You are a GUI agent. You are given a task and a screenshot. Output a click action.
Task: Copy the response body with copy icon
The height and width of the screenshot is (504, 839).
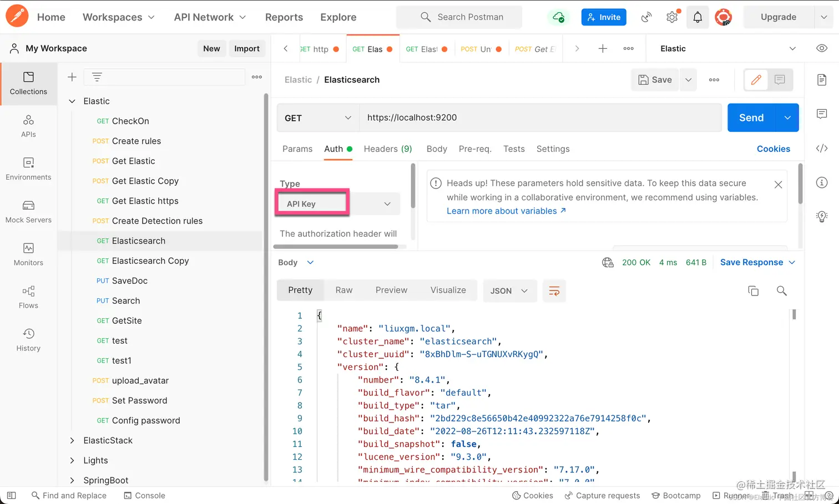click(x=753, y=291)
